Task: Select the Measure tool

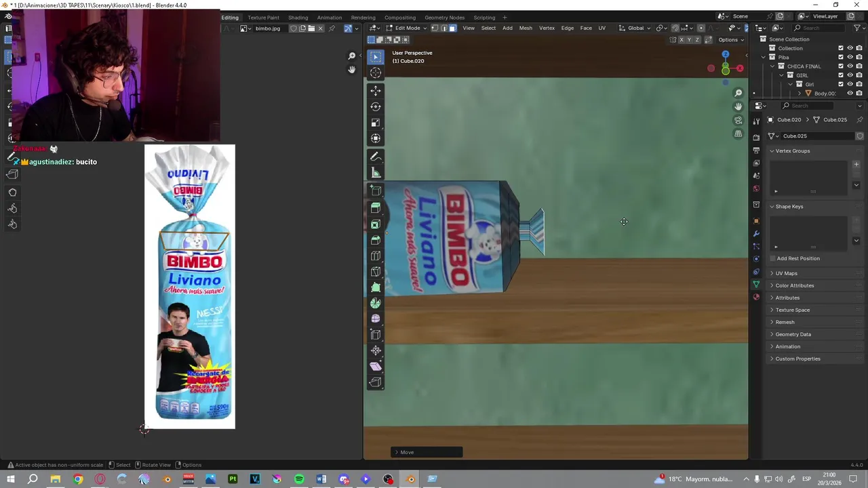Action: pyautogui.click(x=376, y=173)
